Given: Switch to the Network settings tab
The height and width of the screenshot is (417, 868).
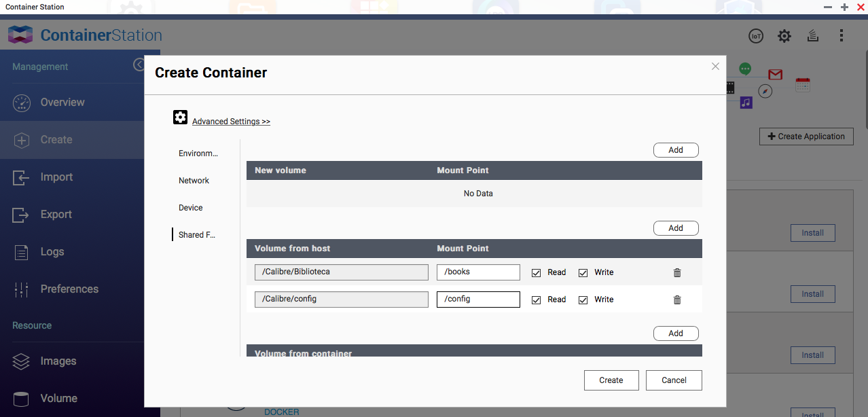Looking at the screenshot, I should pos(194,181).
